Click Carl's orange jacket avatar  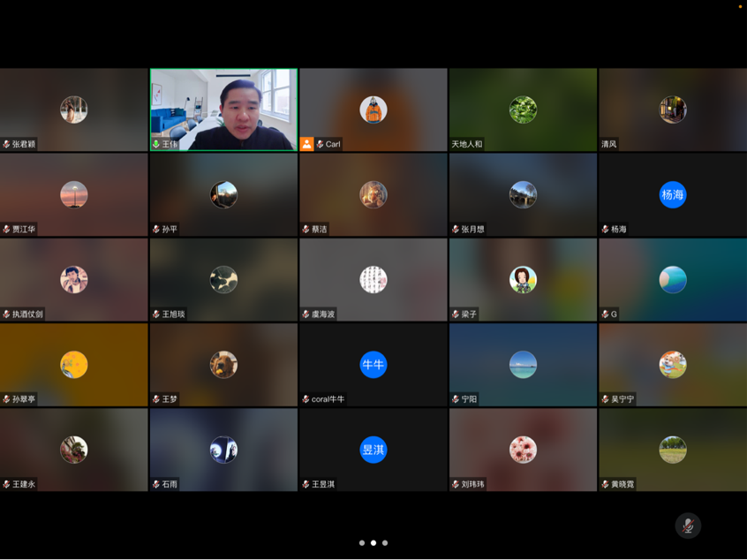click(x=373, y=110)
